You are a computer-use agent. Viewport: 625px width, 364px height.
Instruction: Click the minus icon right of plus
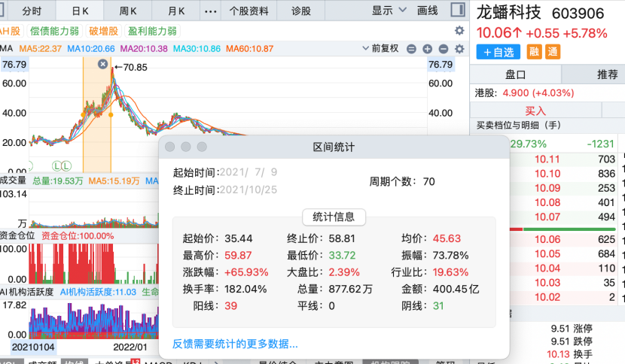click(444, 49)
